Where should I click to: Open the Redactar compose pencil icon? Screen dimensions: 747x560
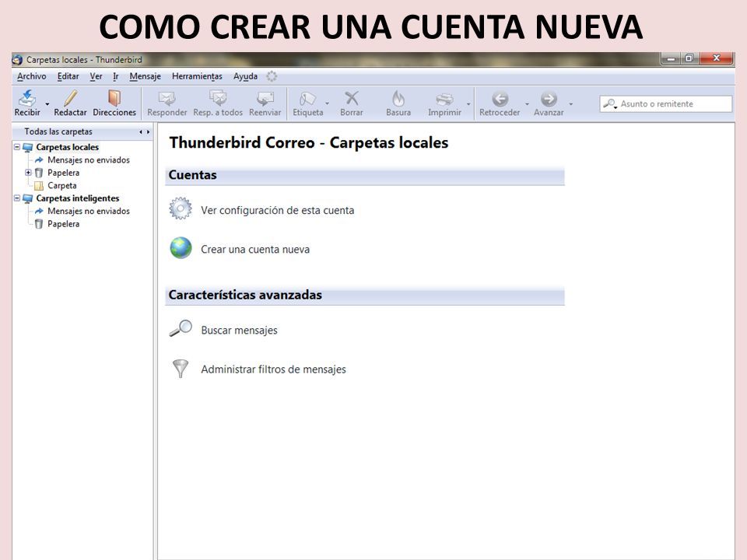coord(71,98)
